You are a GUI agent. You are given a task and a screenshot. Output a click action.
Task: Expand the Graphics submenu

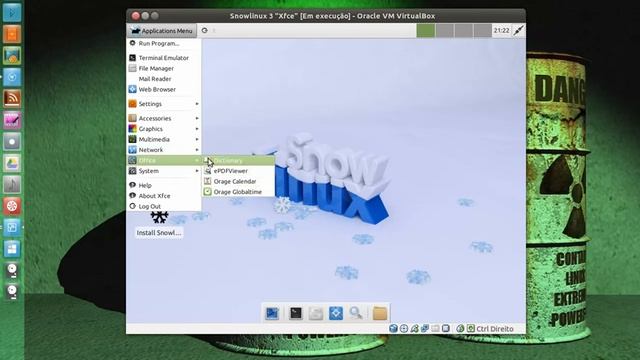pyautogui.click(x=164, y=129)
